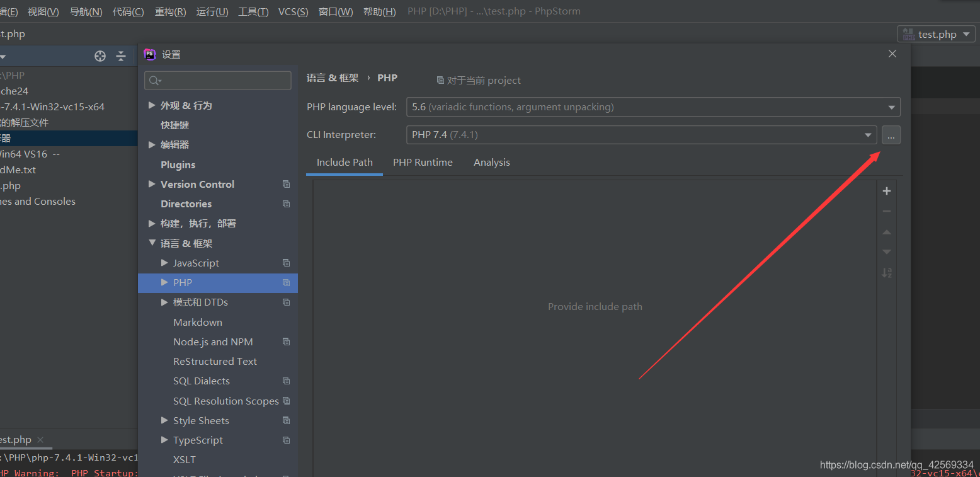The width and height of the screenshot is (980, 477).
Task: Click the project-level icon beside Style Sheets
Action: click(287, 420)
